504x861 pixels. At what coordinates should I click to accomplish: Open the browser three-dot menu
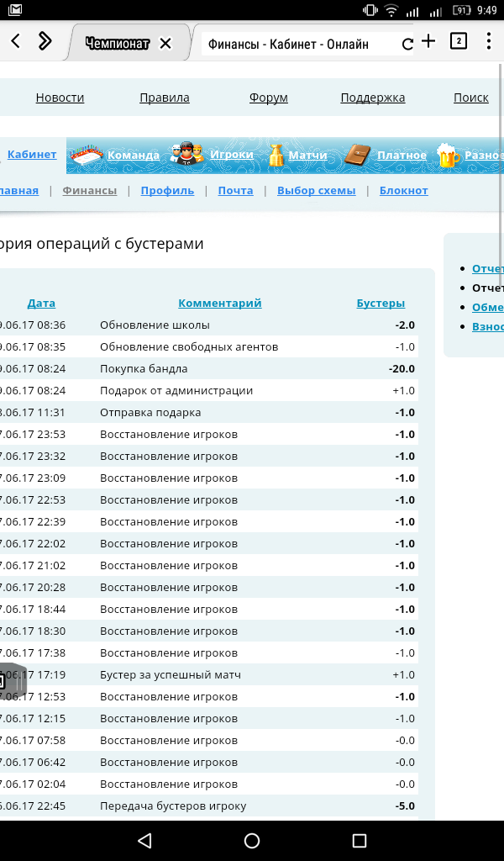(489, 41)
